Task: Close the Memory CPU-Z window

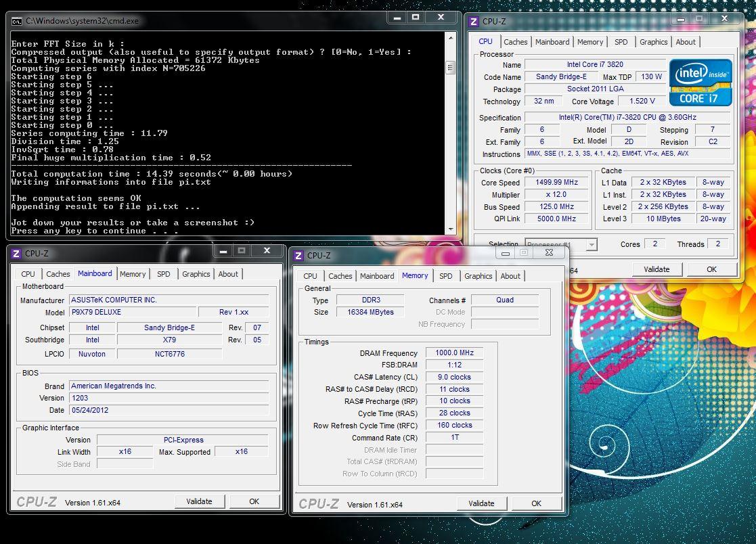Action: click(x=549, y=253)
